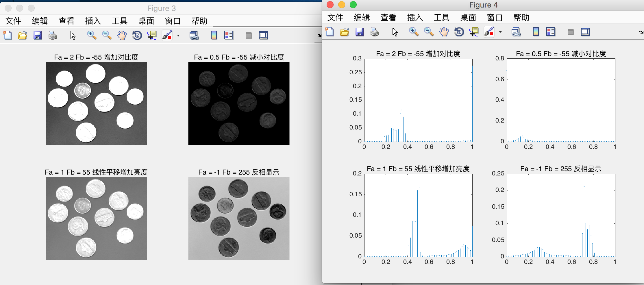Click New Figure icon in Figure 3
644x285 pixels.
pyautogui.click(x=8, y=35)
